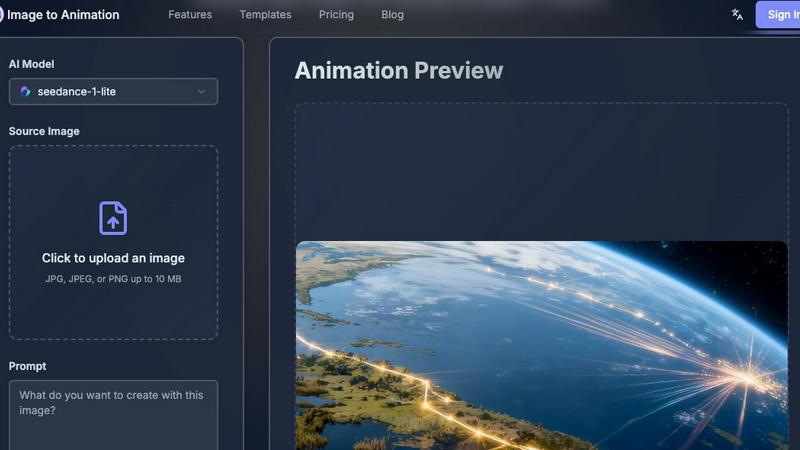Open the Blog link
Viewport: 800px width, 450px height.
392,15
